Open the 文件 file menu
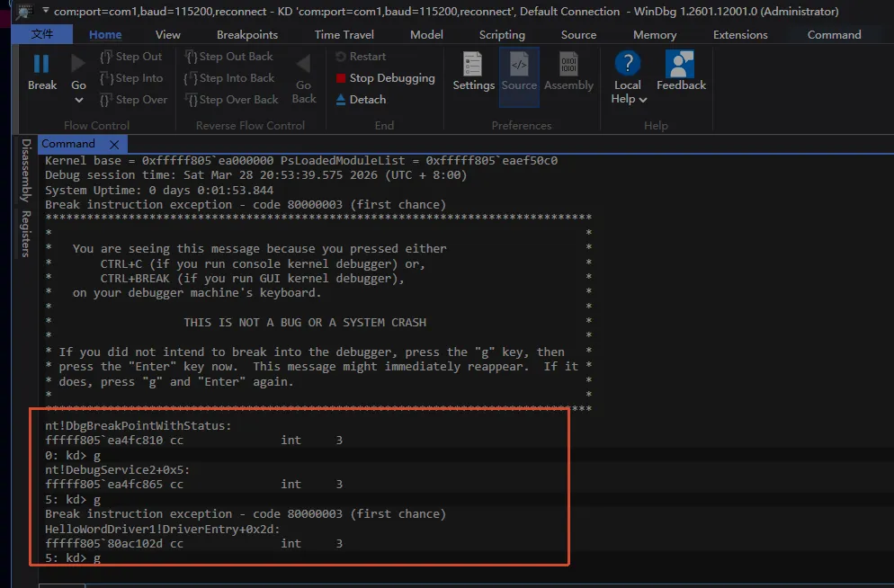 [x=42, y=35]
